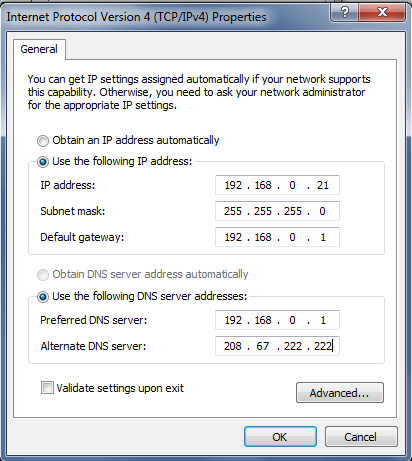Click the Advanced... button
This screenshot has height=461, width=412.
coord(340,393)
